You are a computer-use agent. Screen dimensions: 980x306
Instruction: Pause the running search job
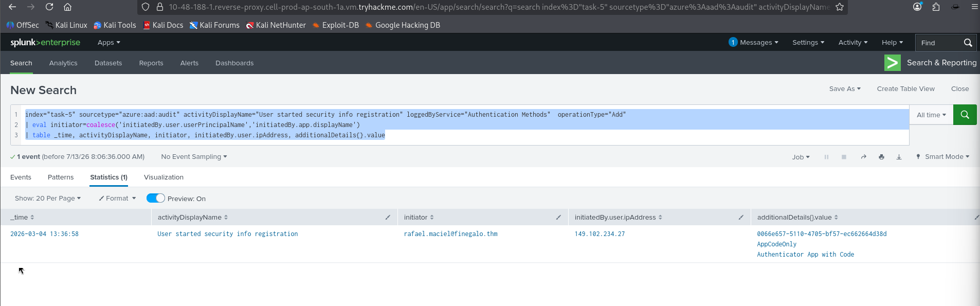pos(826,157)
